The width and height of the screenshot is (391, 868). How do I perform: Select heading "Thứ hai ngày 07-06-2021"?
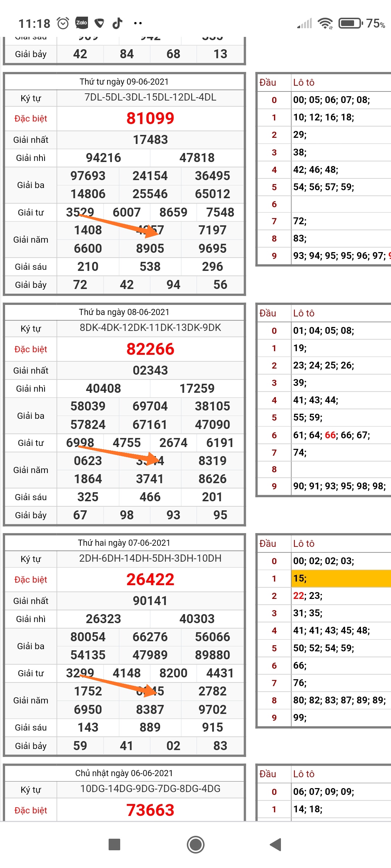[124, 543]
